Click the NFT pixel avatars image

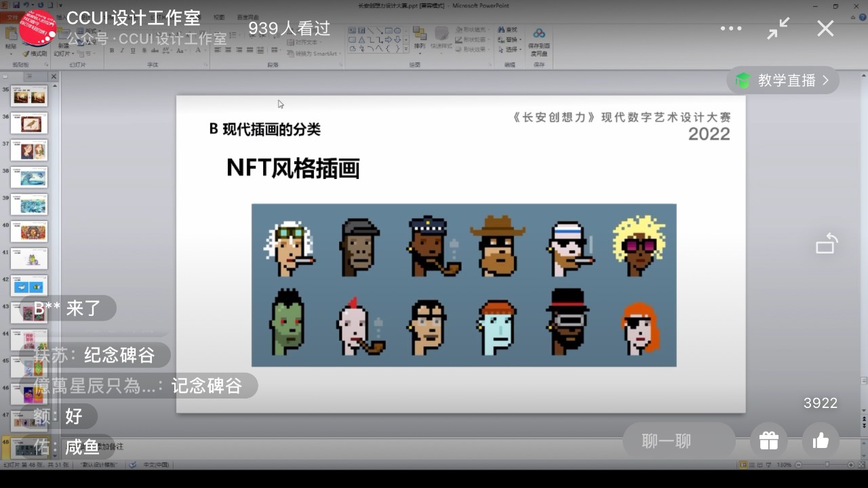(x=464, y=285)
